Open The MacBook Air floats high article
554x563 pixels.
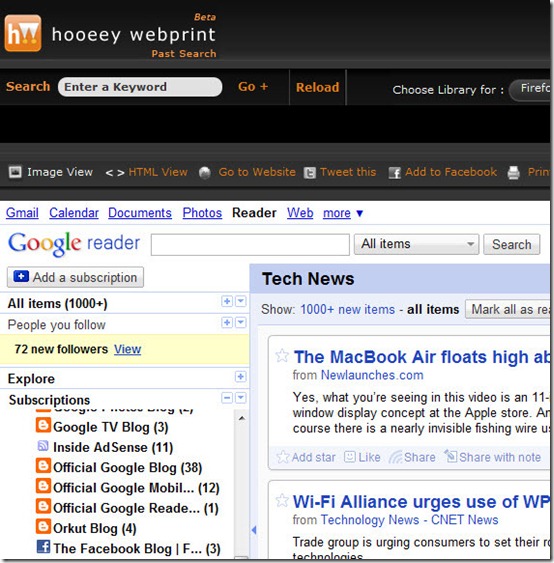(x=422, y=357)
